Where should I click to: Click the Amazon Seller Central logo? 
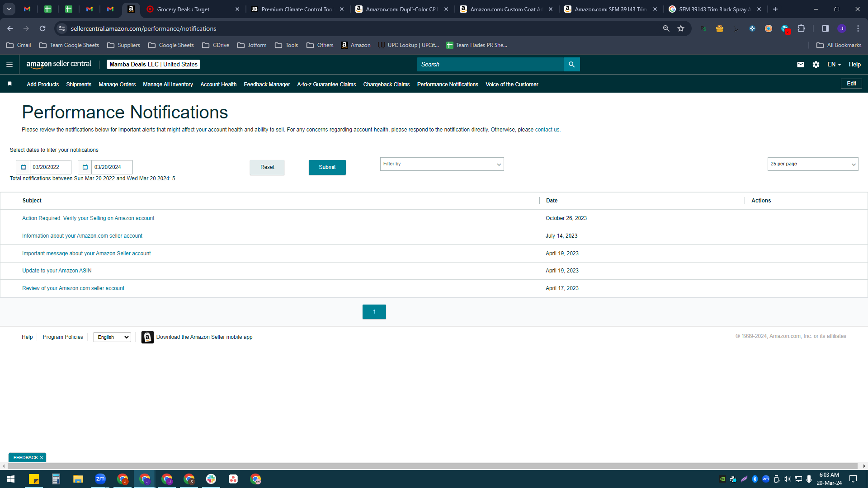(59, 64)
